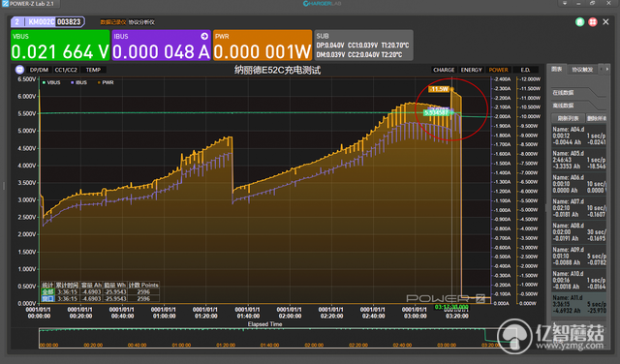Select the A05.d record in data list
620x364 pixels.
579,160
